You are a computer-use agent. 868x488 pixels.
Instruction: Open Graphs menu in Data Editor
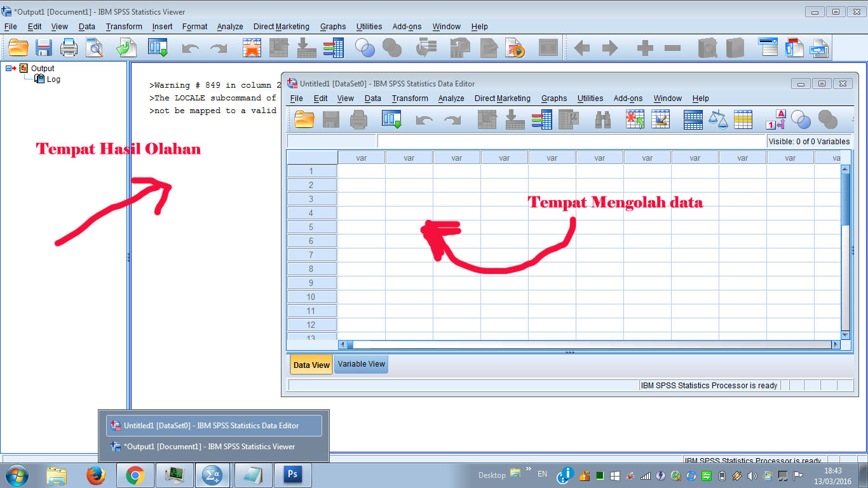[x=554, y=98]
